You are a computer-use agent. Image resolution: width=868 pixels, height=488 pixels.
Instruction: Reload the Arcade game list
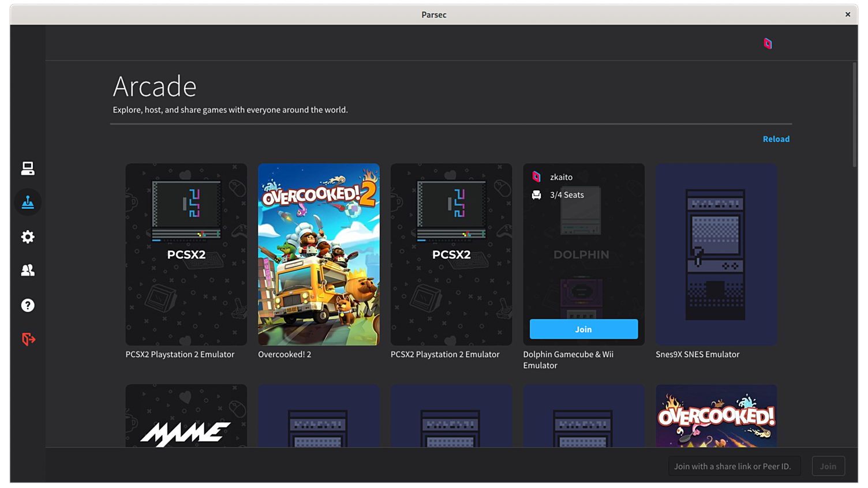pos(776,139)
